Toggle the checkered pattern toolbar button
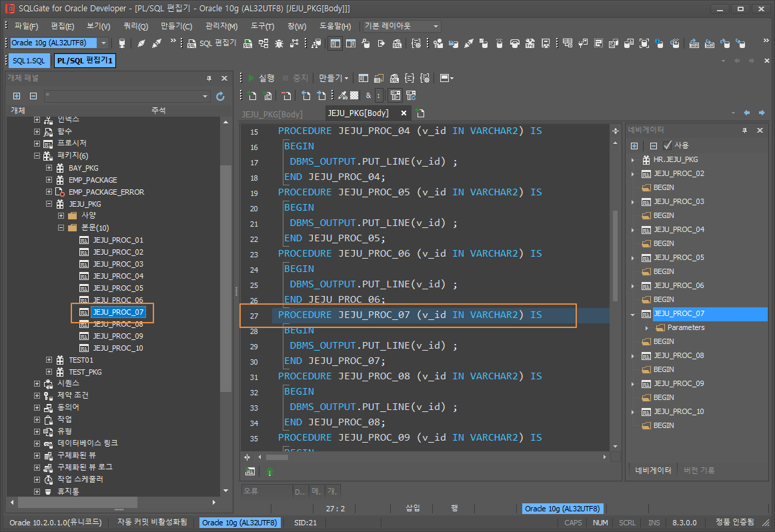 [x=354, y=95]
